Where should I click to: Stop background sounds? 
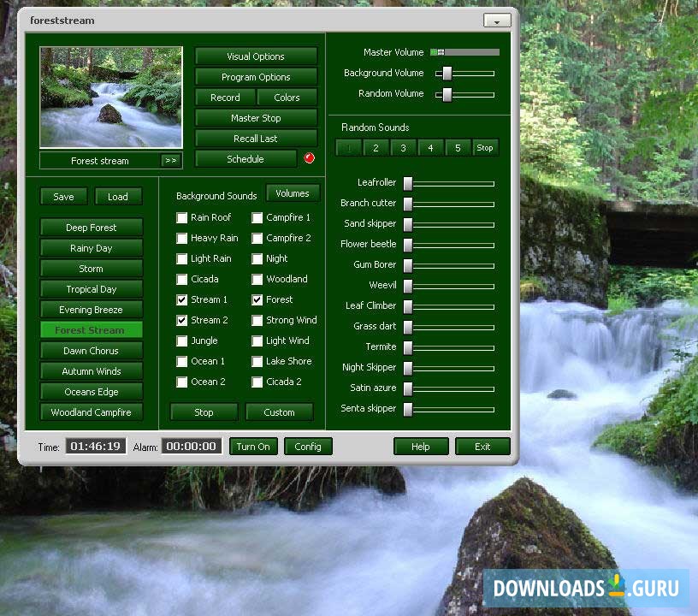coord(204,412)
